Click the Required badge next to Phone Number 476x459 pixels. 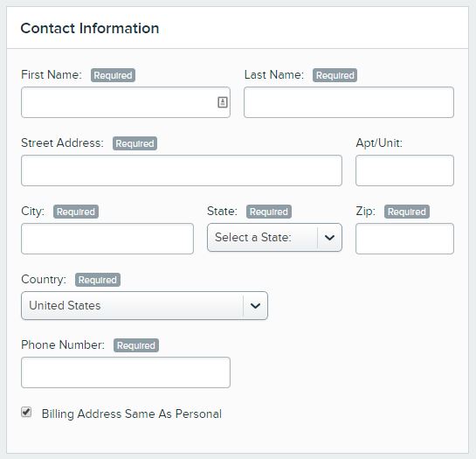pyautogui.click(x=136, y=345)
